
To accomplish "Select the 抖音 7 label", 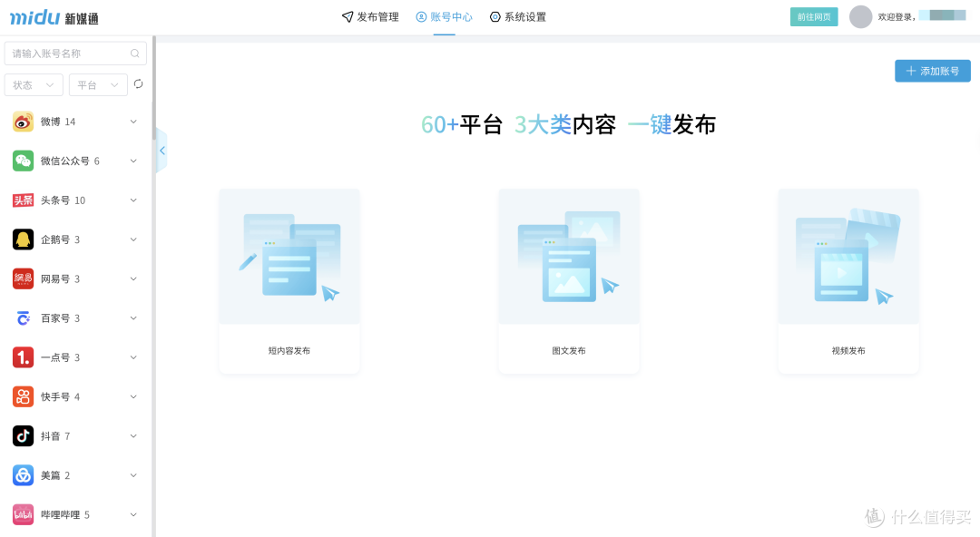I will tap(55, 435).
